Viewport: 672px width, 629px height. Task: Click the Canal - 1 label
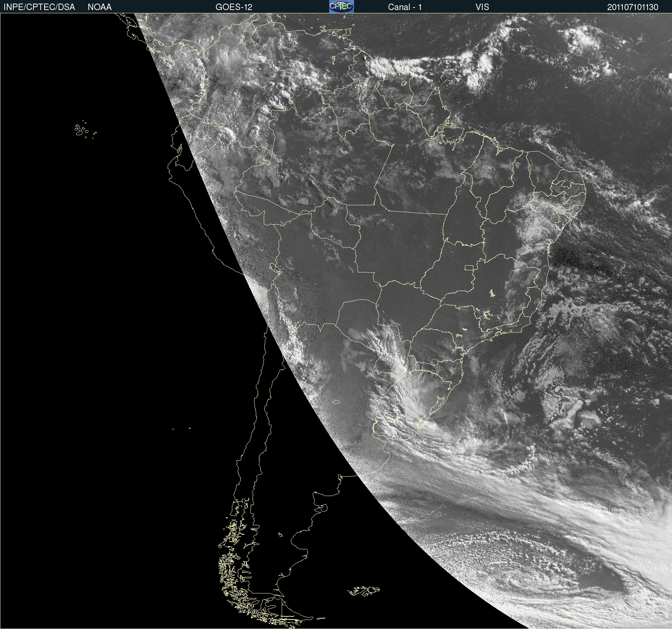(405, 7)
